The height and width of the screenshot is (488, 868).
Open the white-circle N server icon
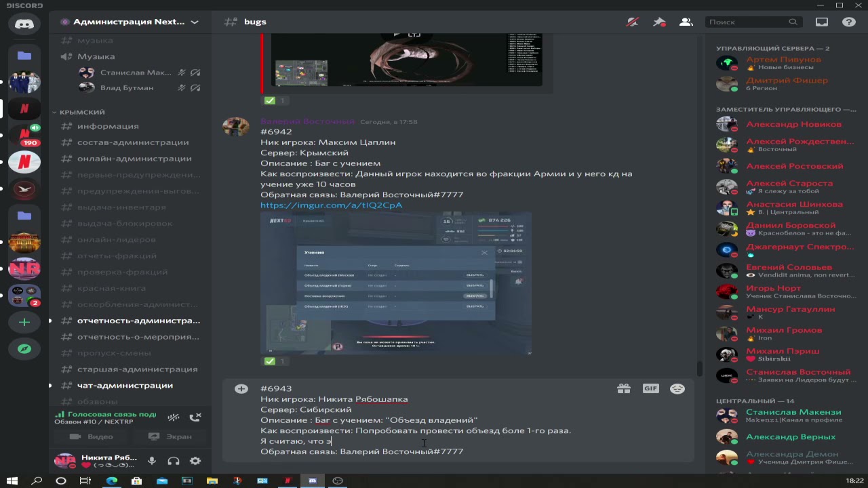24,162
